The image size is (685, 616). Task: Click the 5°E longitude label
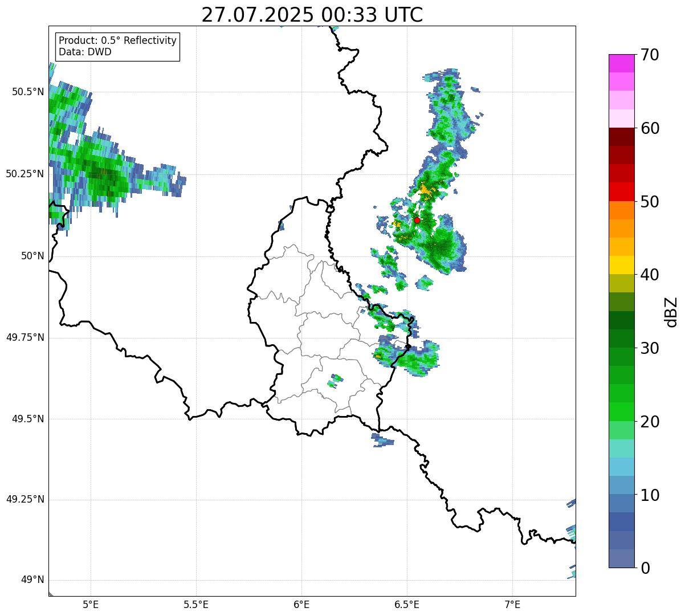click(x=91, y=604)
